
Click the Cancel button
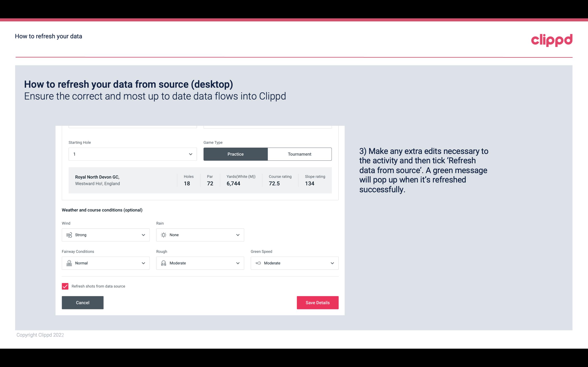click(x=83, y=302)
